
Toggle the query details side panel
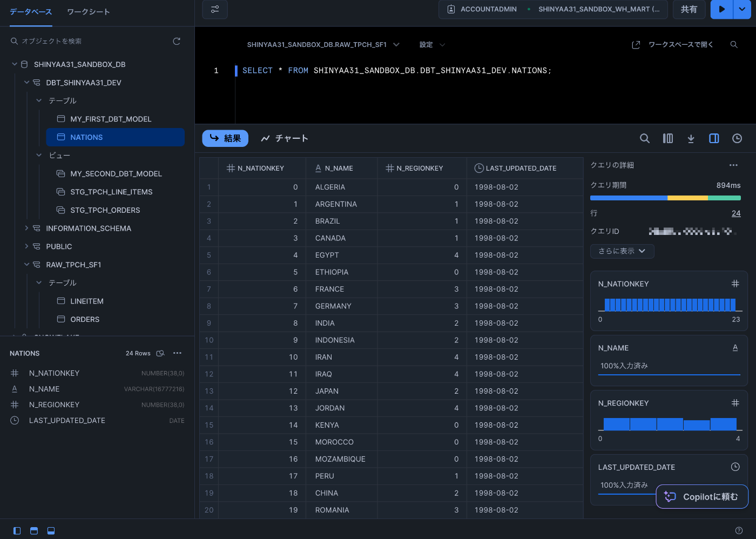tap(714, 138)
